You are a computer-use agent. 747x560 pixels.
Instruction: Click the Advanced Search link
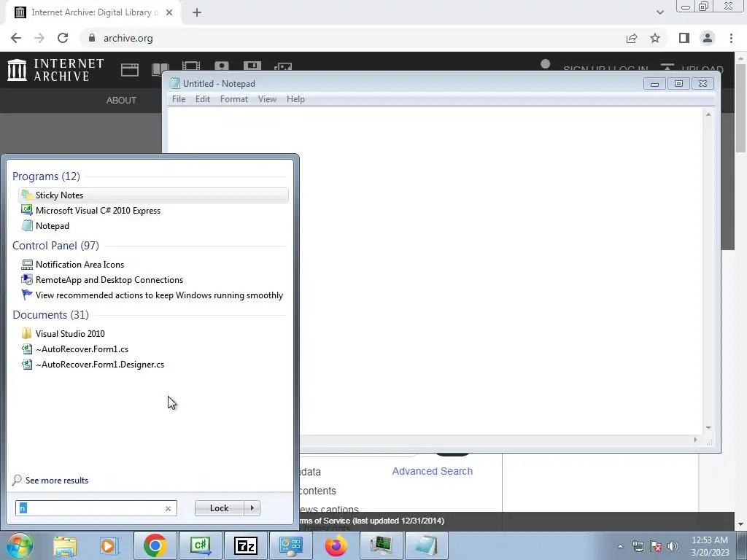click(432, 471)
